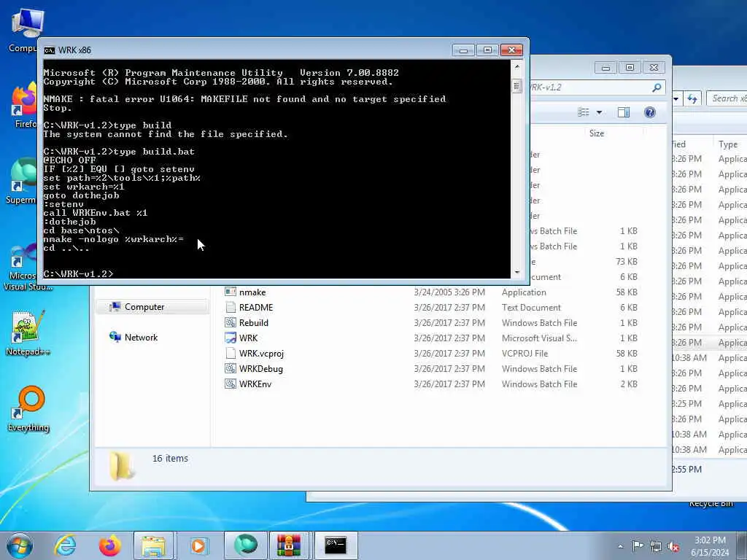Open the Microsoft Visual Studio desktop shortcut
The image size is (747, 560).
pos(25,267)
